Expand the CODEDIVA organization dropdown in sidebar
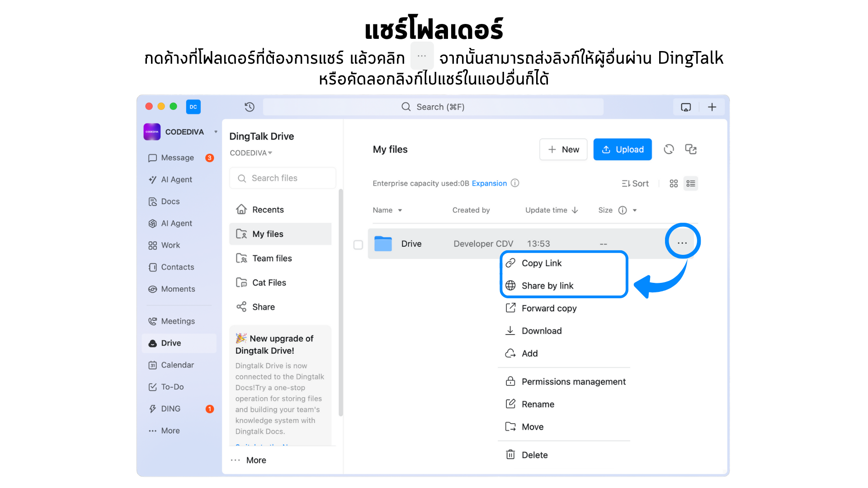 pyautogui.click(x=216, y=132)
